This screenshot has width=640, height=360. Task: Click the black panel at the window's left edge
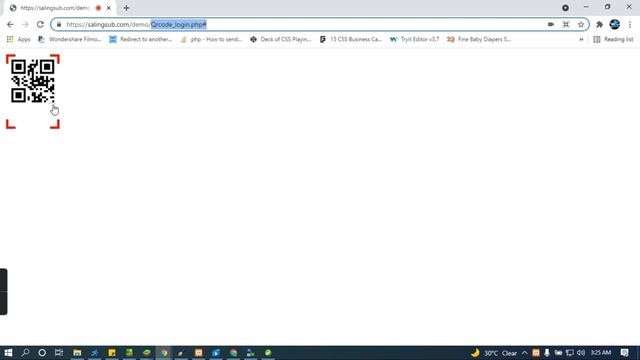3,291
